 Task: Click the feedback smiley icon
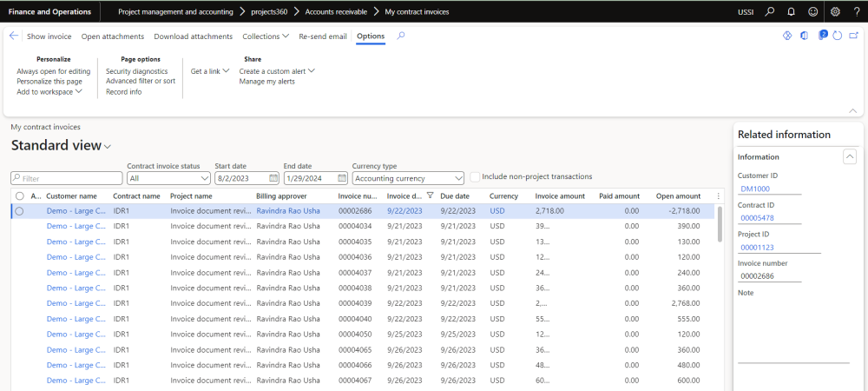pos(812,12)
